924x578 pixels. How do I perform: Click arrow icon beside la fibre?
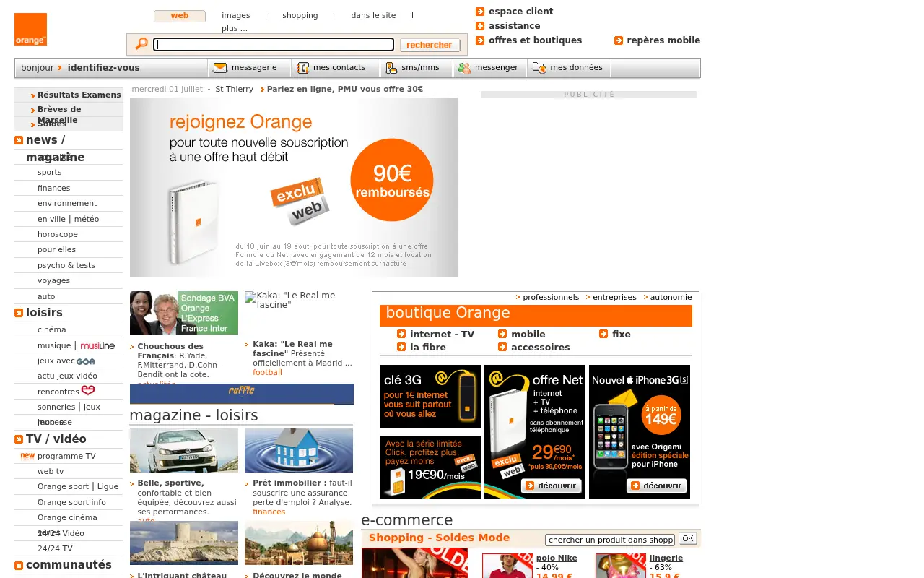[401, 347]
